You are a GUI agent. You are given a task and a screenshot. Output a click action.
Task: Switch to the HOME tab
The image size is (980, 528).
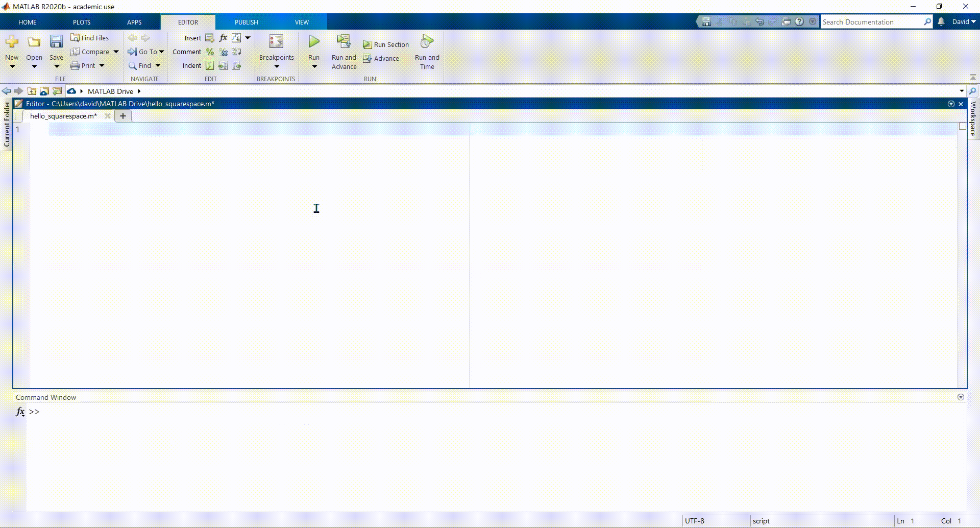point(28,22)
